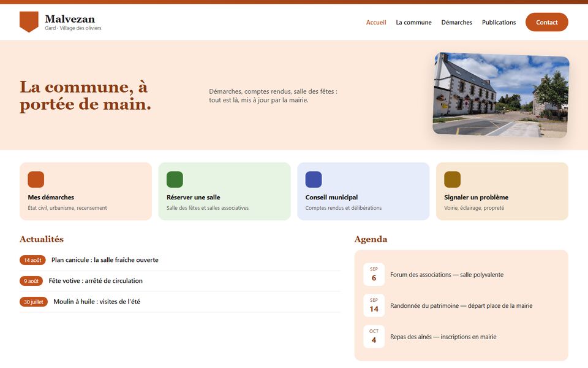Viewport: 588px width, 368px height.
Task: Click the OCT 4 date tile
Action: [374, 337]
